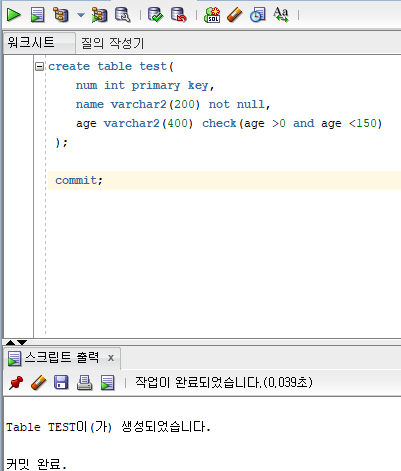Click the splitter up arrow
Image resolution: width=401 pixels, height=471 pixels.
click(x=10, y=342)
